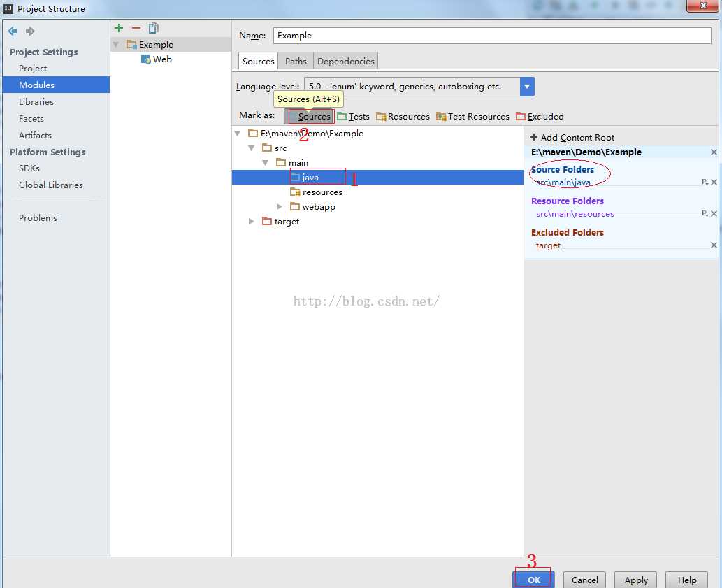Click src\main\resources resource folder link
This screenshot has height=588, width=722.
[x=575, y=214]
